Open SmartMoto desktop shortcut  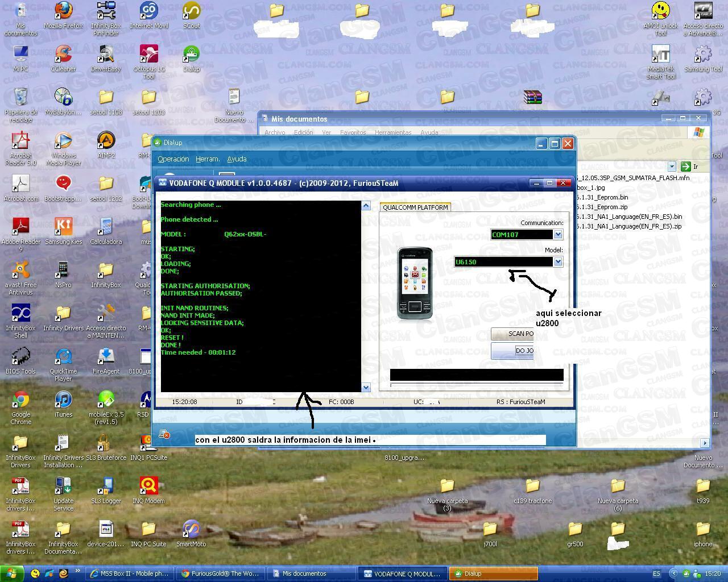coord(192,534)
